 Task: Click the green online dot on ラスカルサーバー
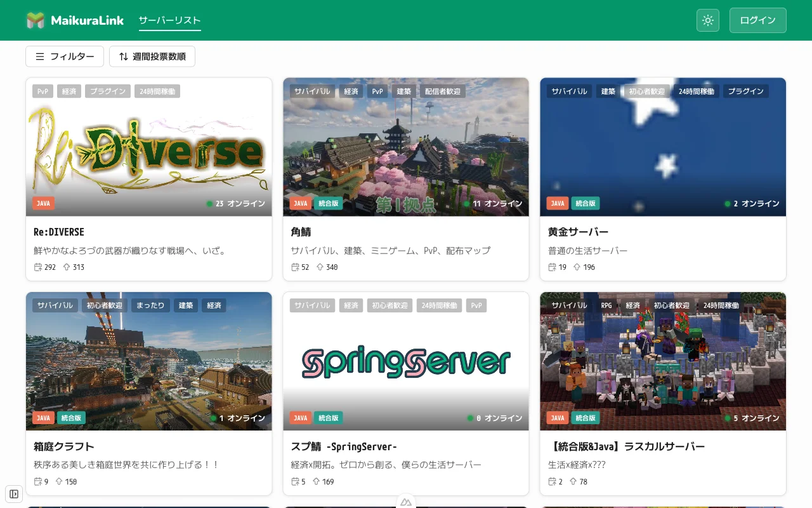[x=728, y=418]
